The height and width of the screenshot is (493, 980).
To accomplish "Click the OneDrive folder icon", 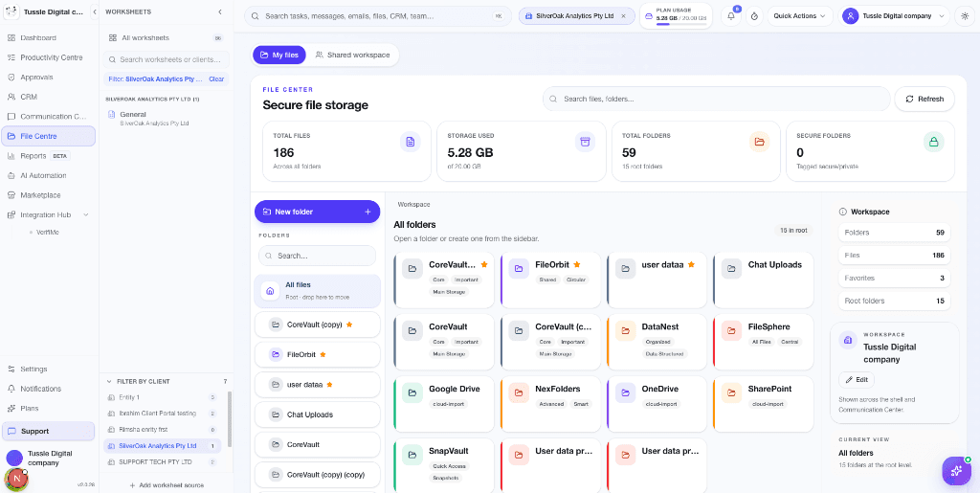I will click(x=625, y=392).
